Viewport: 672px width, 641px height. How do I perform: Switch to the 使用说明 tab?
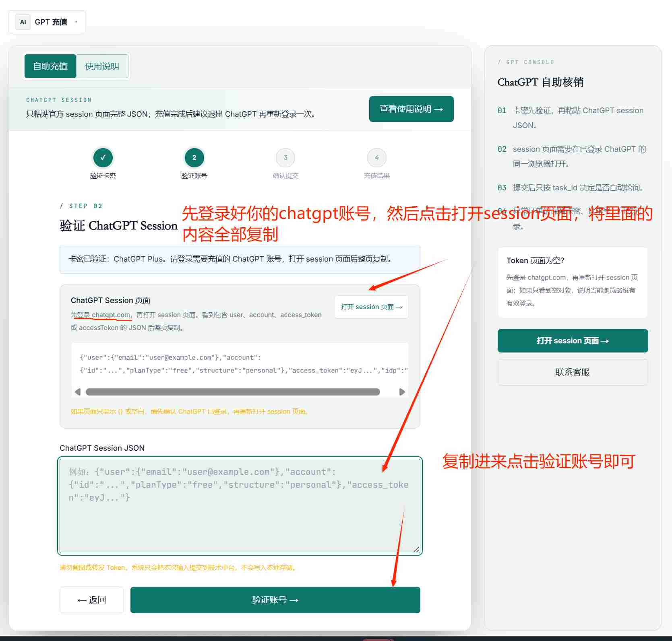pos(102,66)
